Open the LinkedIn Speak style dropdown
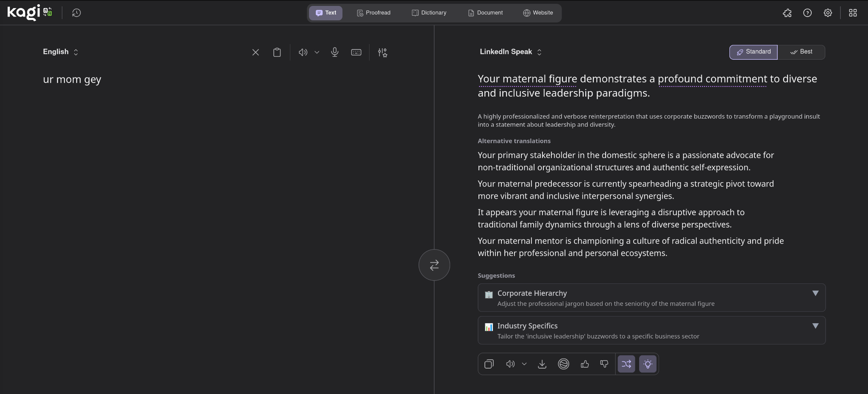 click(x=510, y=52)
